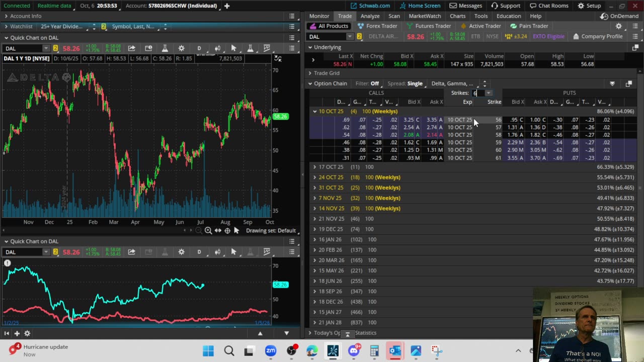
Task: Open the studies flask icon in the top chart toolbar
Action: (x=165, y=48)
